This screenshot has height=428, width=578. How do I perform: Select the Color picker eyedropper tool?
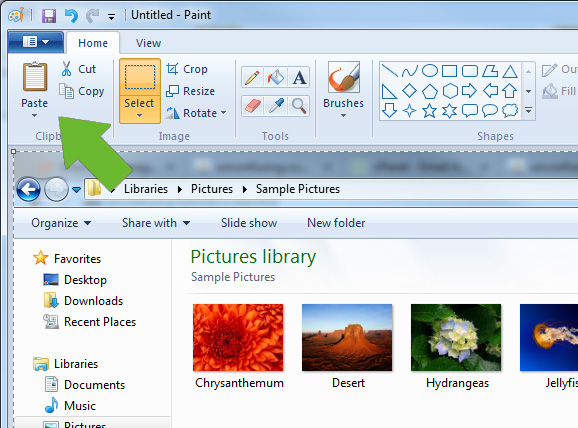(276, 106)
